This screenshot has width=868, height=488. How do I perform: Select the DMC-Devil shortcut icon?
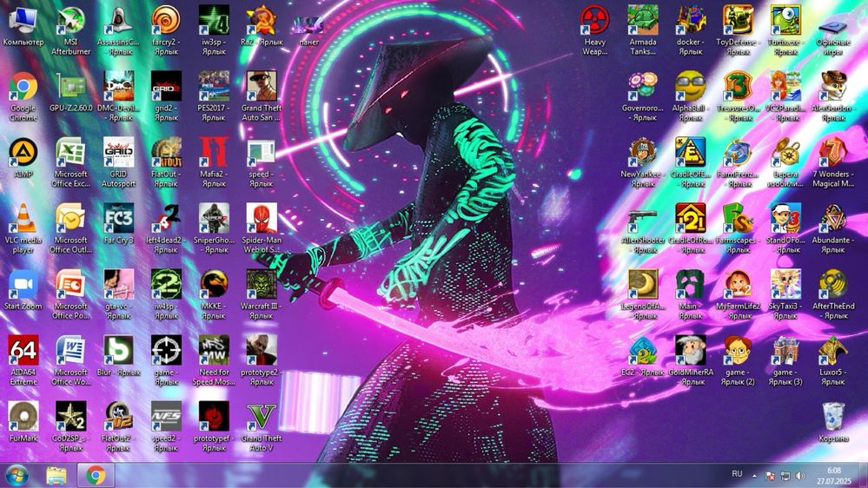[118, 87]
